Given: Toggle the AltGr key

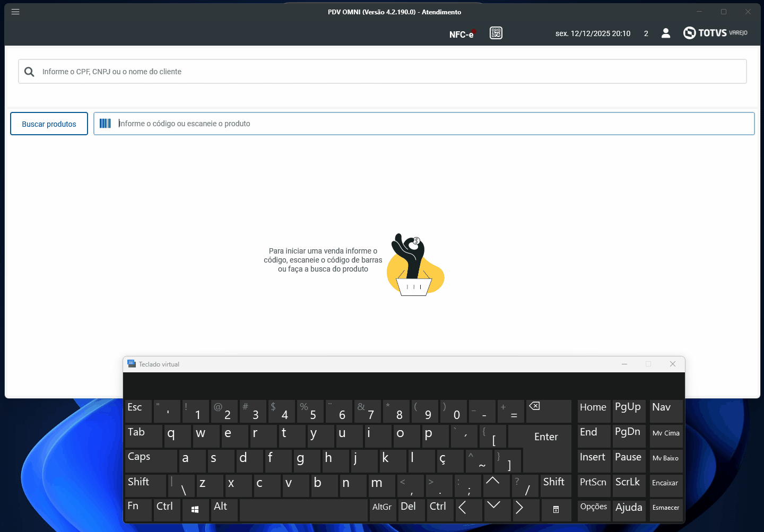Looking at the screenshot, I should pos(383,510).
